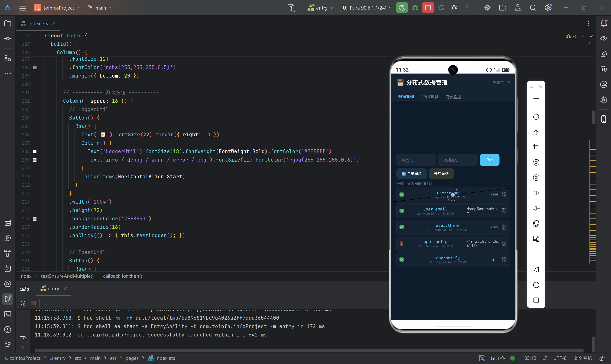The height and width of the screenshot is (364, 611).
Task: Start debugging with the green bug icon
Action: (415, 8)
